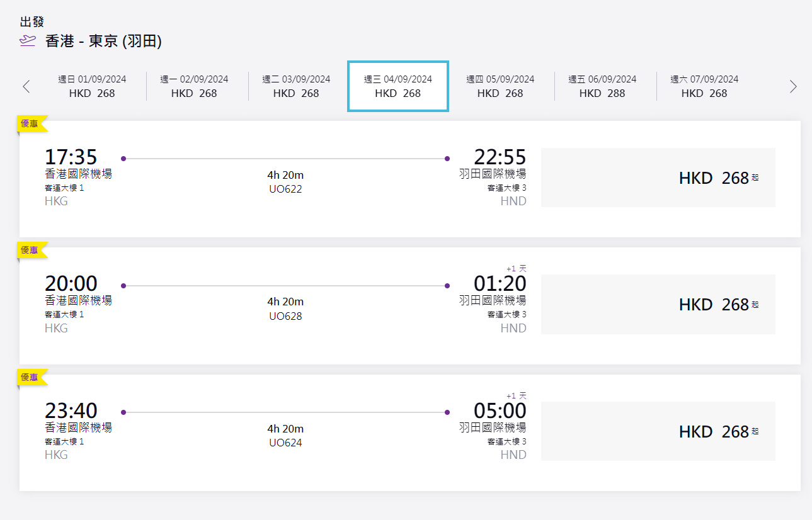Show later dates with right arrow
Image resolution: width=812 pixels, height=520 pixels.
click(793, 86)
